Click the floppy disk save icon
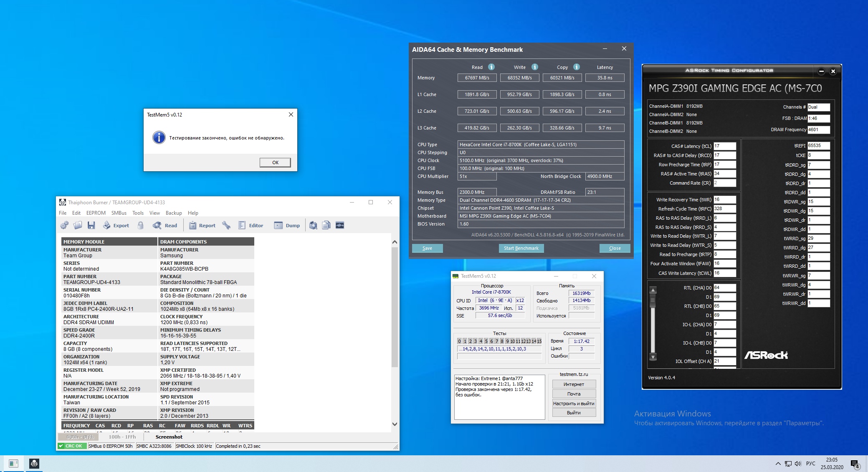This screenshot has height=472, width=868. pyautogui.click(x=91, y=226)
